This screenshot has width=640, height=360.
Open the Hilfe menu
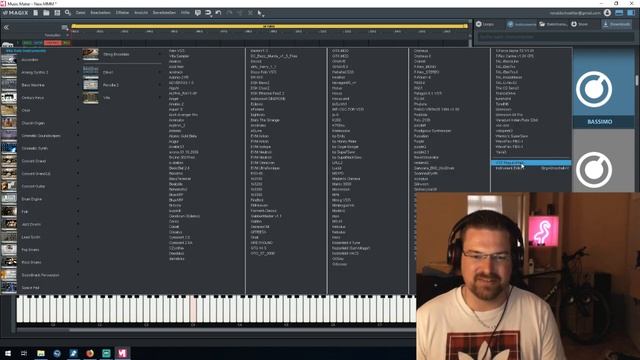(x=185, y=13)
